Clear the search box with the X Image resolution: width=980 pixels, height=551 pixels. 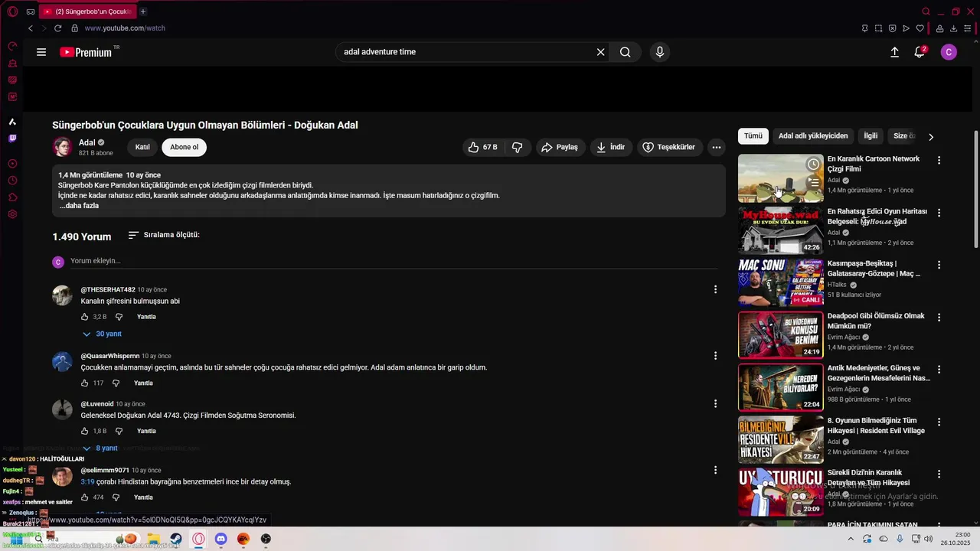pos(601,52)
